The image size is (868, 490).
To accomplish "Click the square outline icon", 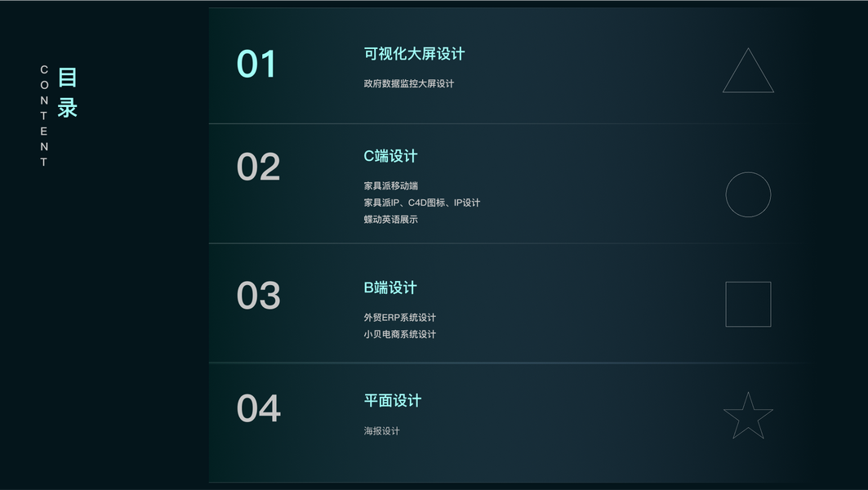I will coord(748,304).
